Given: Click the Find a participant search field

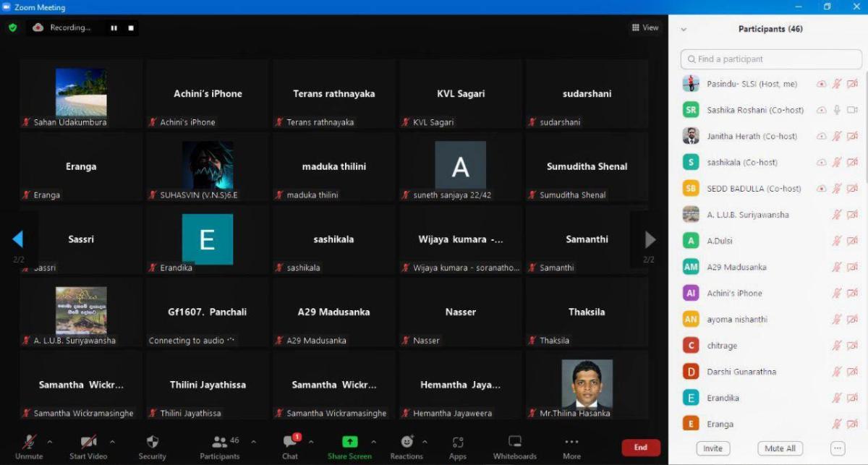Looking at the screenshot, I should tap(771, 59).
